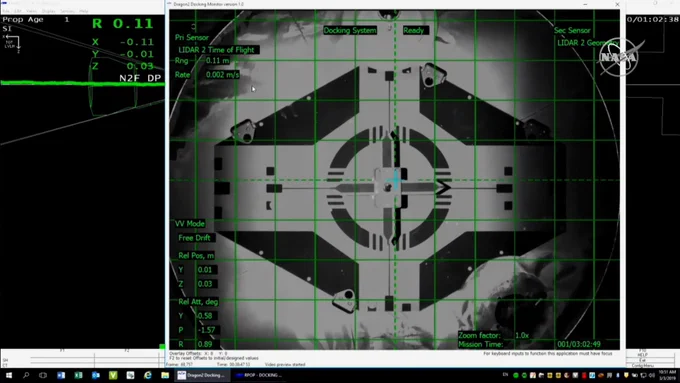
Task: Open Internet Explorer from the taskbar
Action: pyautogui.click(x=147, y=375)
